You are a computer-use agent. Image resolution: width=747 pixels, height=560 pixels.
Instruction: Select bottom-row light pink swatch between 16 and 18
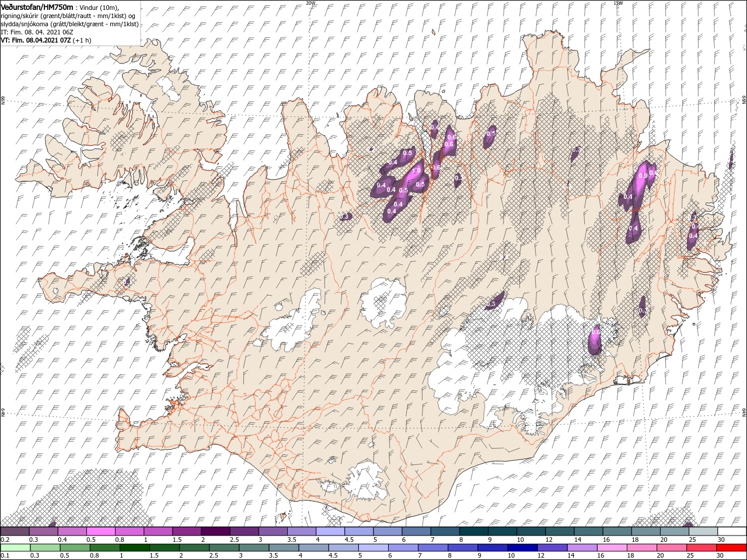pos(612,548)
